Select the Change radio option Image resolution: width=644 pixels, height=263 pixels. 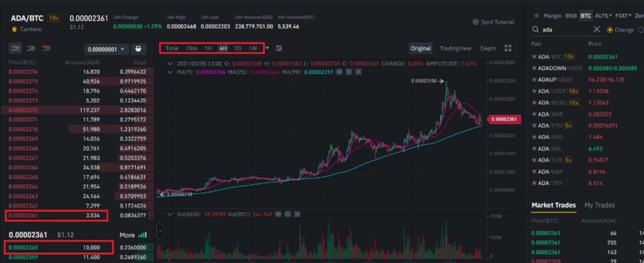(609, 30)
